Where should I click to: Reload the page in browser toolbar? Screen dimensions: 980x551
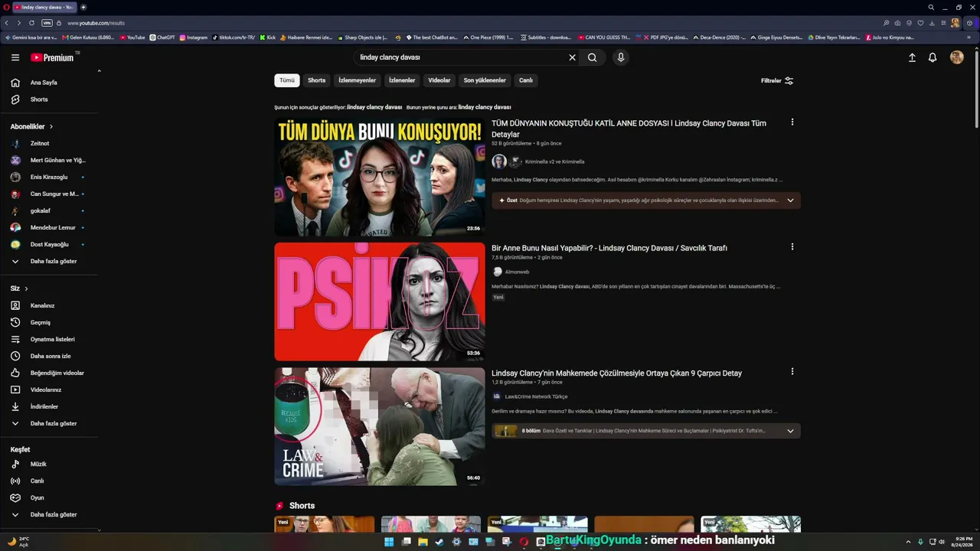click(31, 23)
